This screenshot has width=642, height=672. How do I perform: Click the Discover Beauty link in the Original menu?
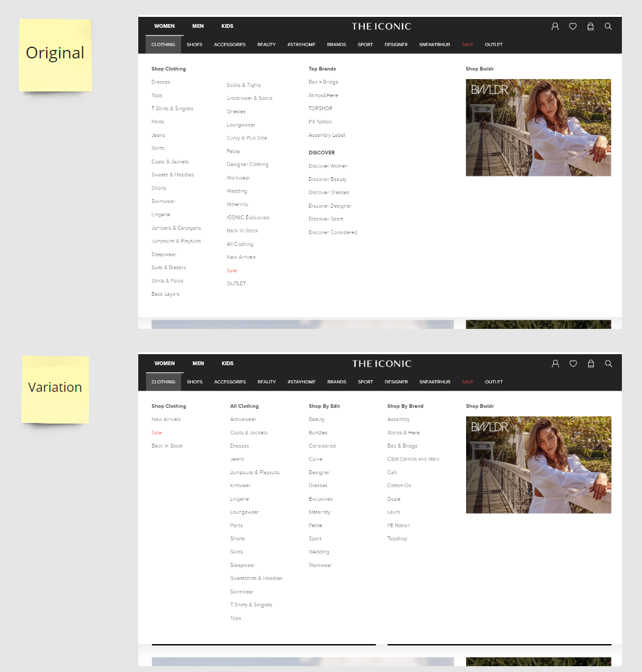pyautogui.click(x=327, y=179)
